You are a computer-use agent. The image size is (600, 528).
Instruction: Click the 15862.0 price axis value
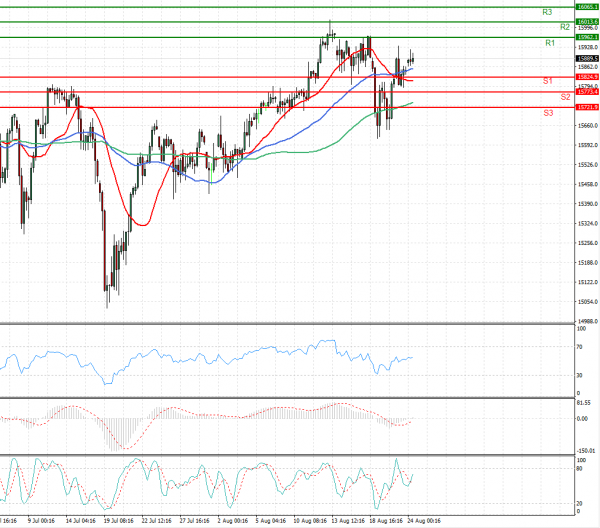point(588,67)
